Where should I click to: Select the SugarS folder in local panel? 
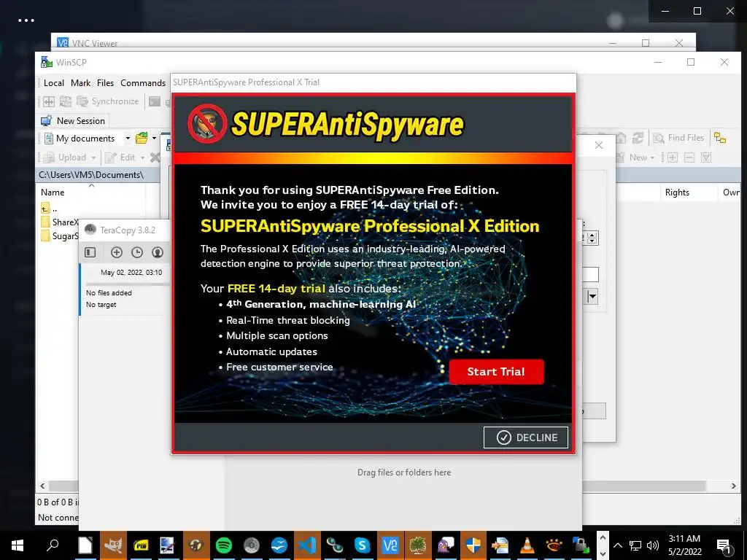click(x=60, y=236)
